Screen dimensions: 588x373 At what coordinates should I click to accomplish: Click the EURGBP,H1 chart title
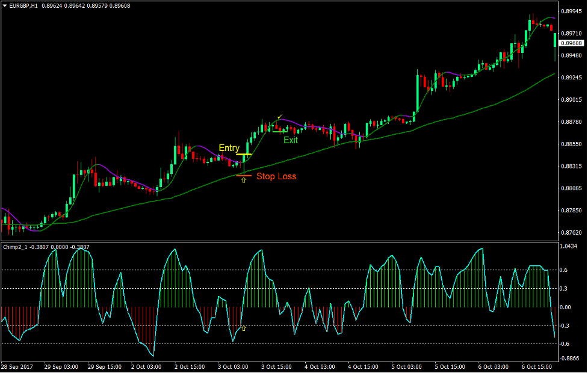pyautogui.click(x=24, y=5)
